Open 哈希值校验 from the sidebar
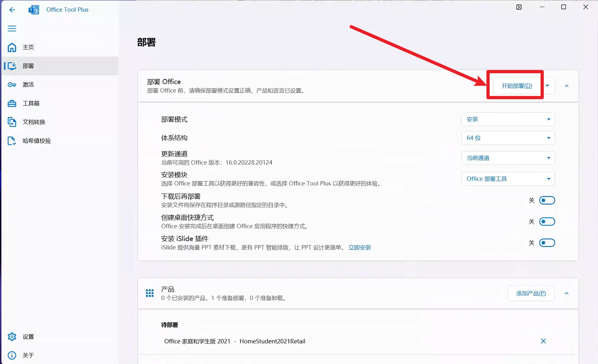This screenshot has height=364, width=598. click(60, 141)
